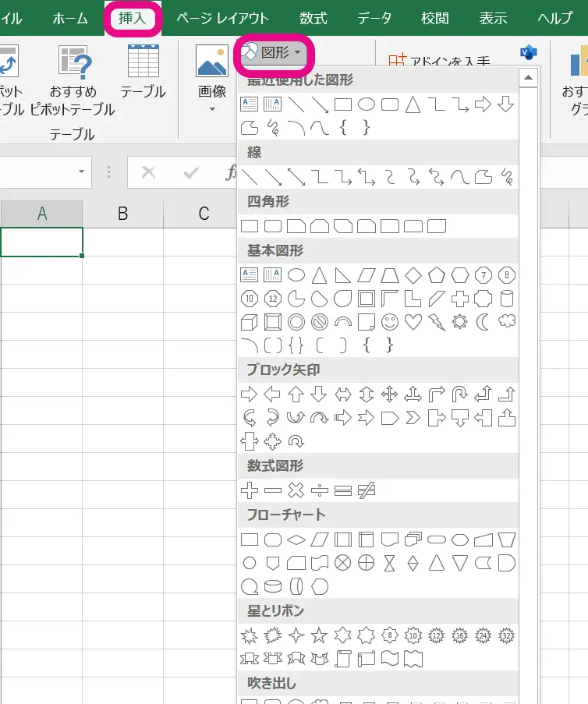Open the Name Box dropdown arrow
The width and height of the screenshot is (588, 704).
(81, 172)
